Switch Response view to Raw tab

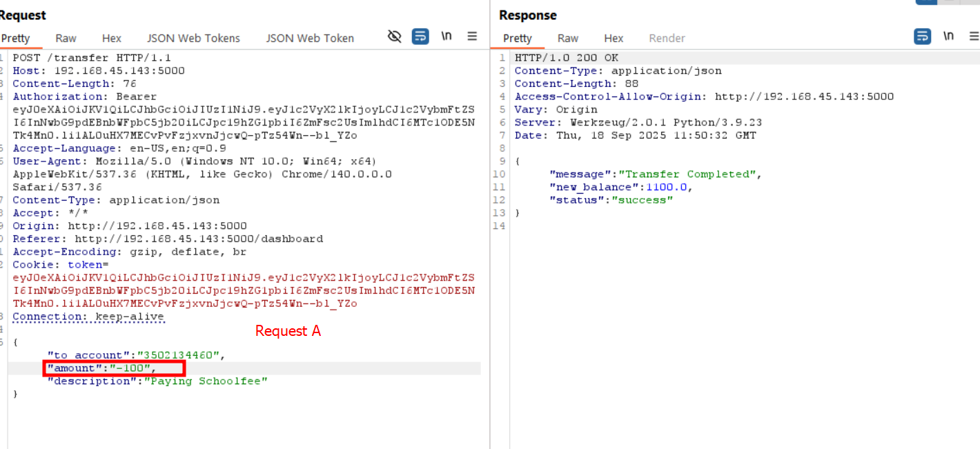coord(568,39)
